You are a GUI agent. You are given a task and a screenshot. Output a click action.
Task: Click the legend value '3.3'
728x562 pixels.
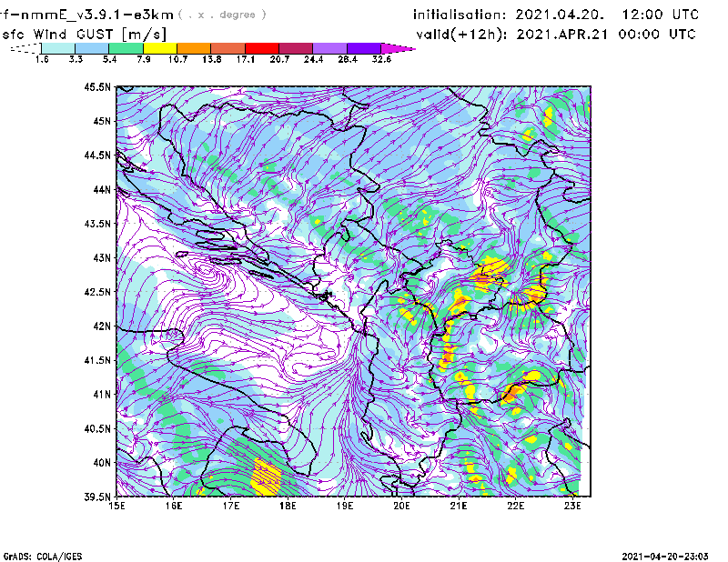click(76, 59)
